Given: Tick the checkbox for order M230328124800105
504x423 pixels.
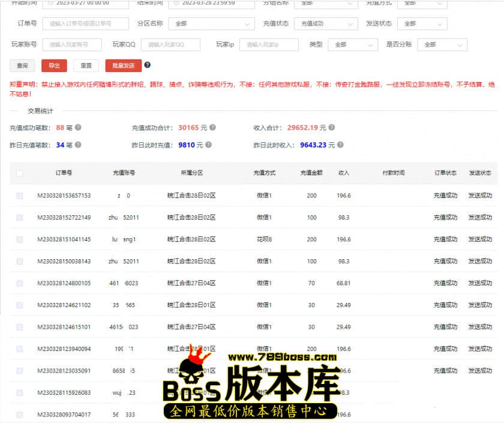Looking at the screenshot, I should [20, 283].
